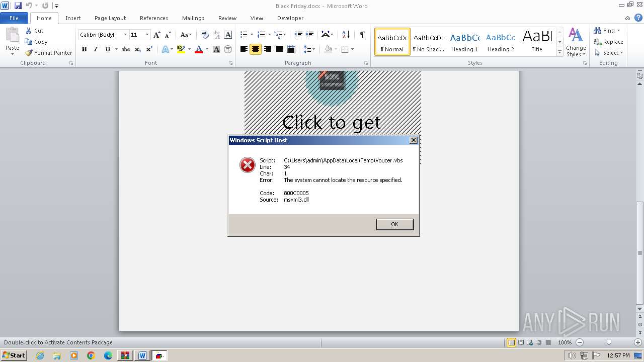Open the Calibri (Body) font name dropdown
Image resolution: width=644 pixels, height=362 pixels.
point(125,35)
